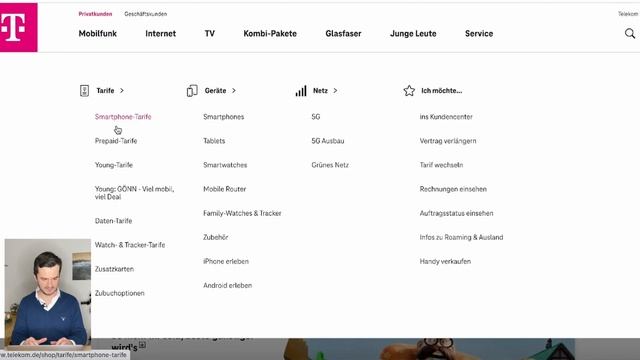
Task: Open the TV menu
Action: tap(209, 33)
